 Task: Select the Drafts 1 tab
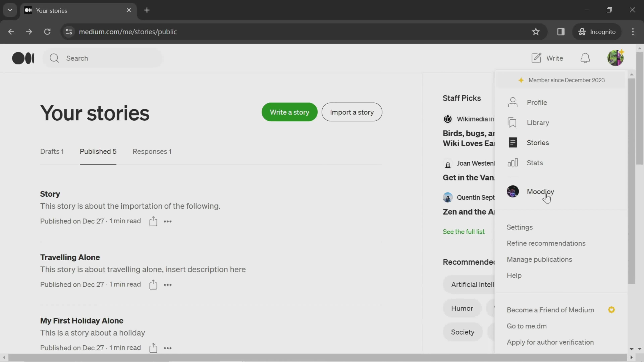pos(52,151)
